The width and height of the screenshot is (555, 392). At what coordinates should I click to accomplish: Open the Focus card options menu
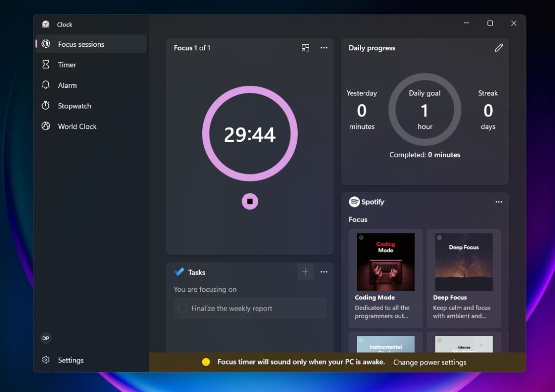coord(324,47)
